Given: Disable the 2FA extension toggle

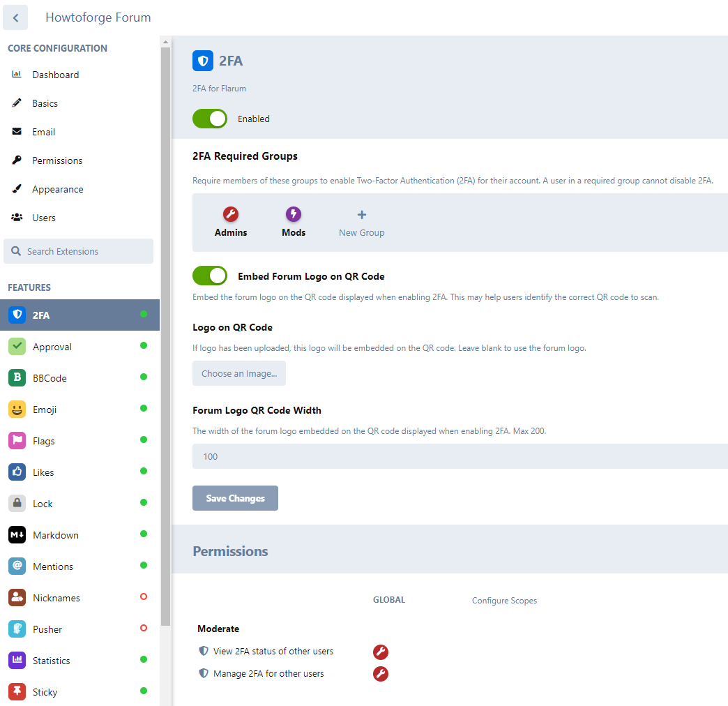Looking at the screenshot, I should (210, 119).
